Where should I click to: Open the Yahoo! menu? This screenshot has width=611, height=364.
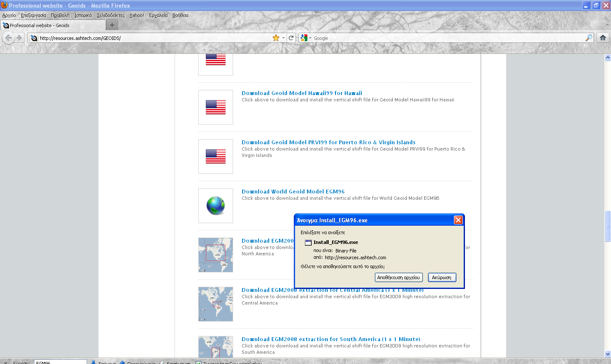137,15
